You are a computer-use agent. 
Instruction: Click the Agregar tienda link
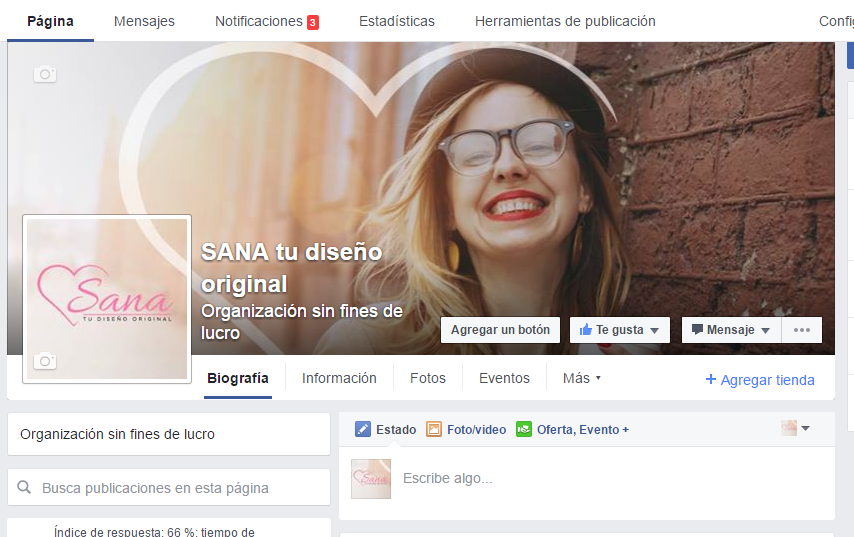pyautogui.click(x=760, y=380)
